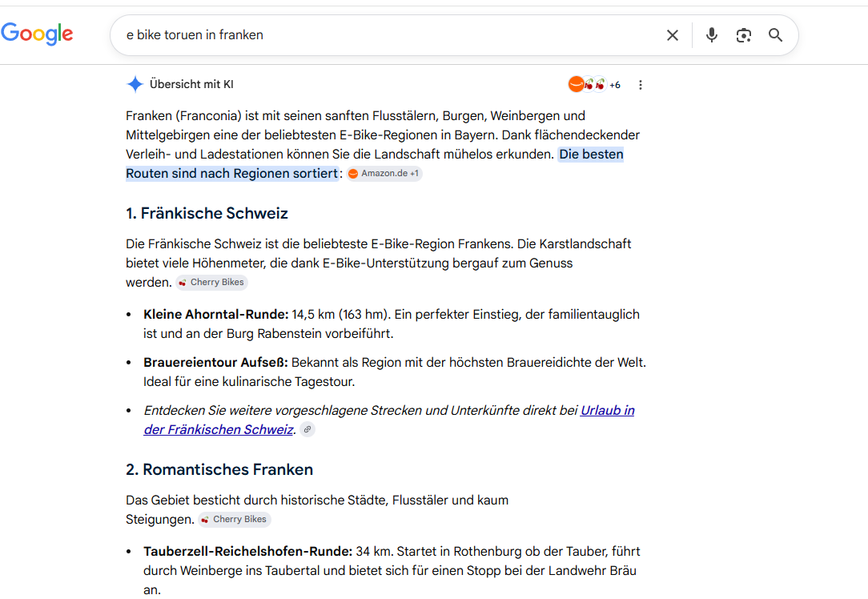Viewport: 868px width, 599px height.
Task: Clear the search query with X
Action: [673, 35]
